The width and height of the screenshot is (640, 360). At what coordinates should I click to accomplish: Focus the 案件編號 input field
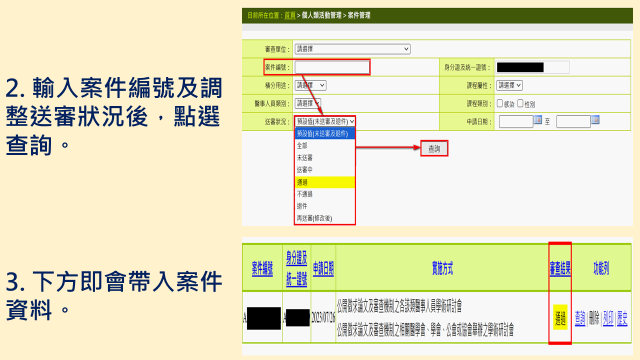(x=332, y=67)
